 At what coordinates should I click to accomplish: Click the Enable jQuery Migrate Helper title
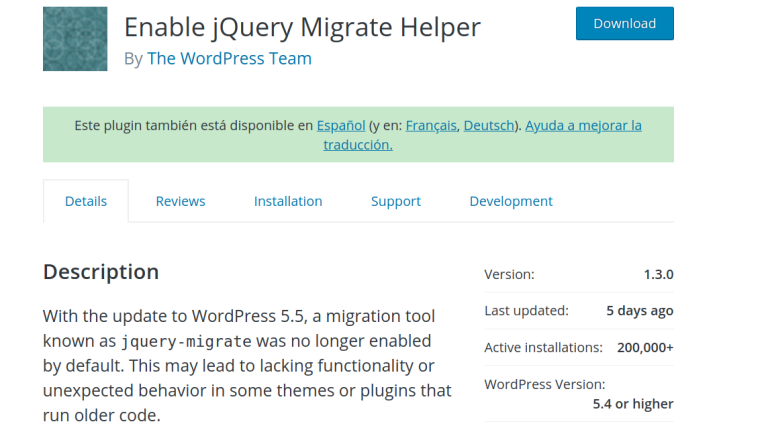click(302, 27)
